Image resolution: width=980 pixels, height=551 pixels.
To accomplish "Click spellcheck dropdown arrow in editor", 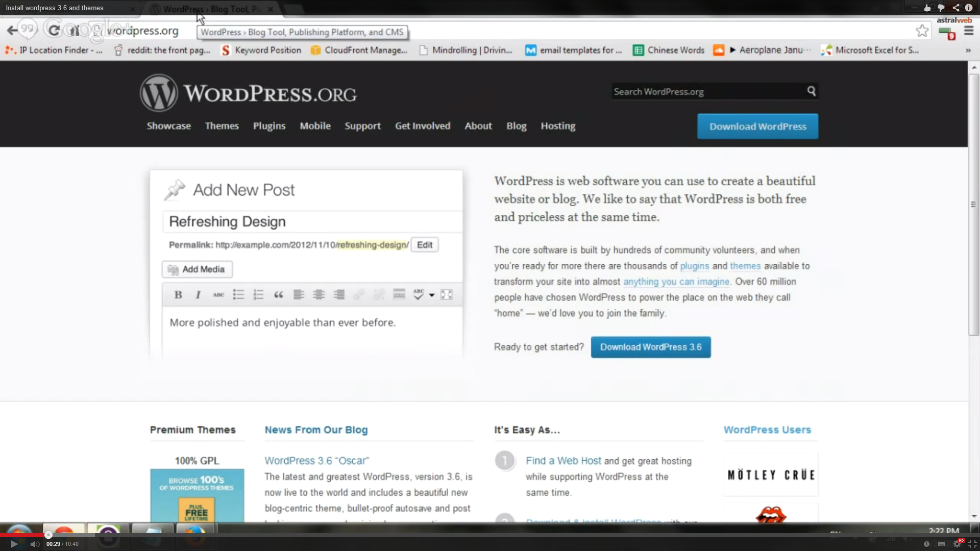I will (x=432, y=295).
